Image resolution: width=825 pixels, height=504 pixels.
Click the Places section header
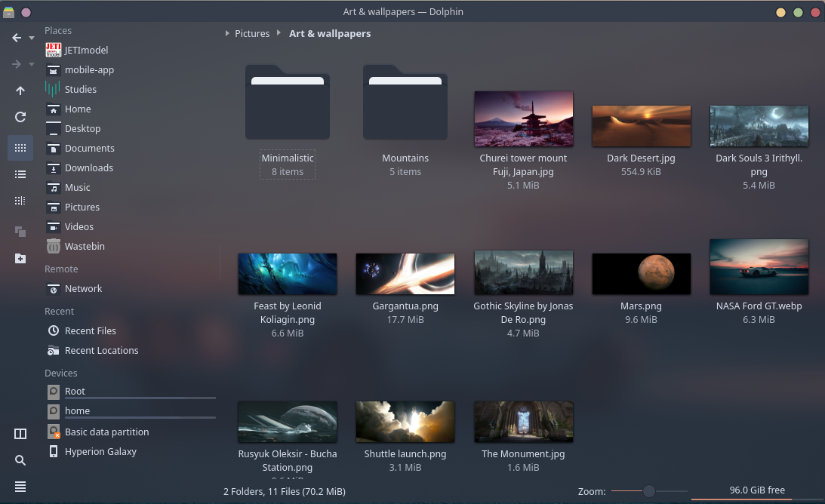(58, 30)
